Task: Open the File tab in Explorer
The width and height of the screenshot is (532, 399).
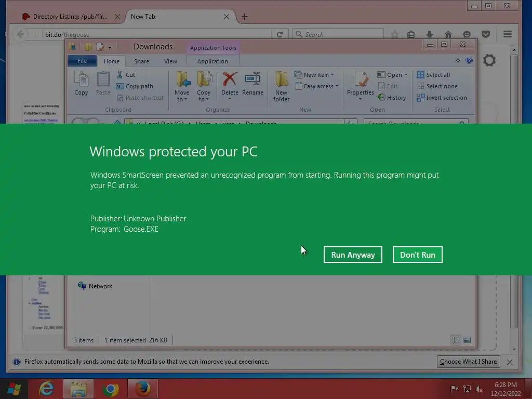Action: (82, 61)
